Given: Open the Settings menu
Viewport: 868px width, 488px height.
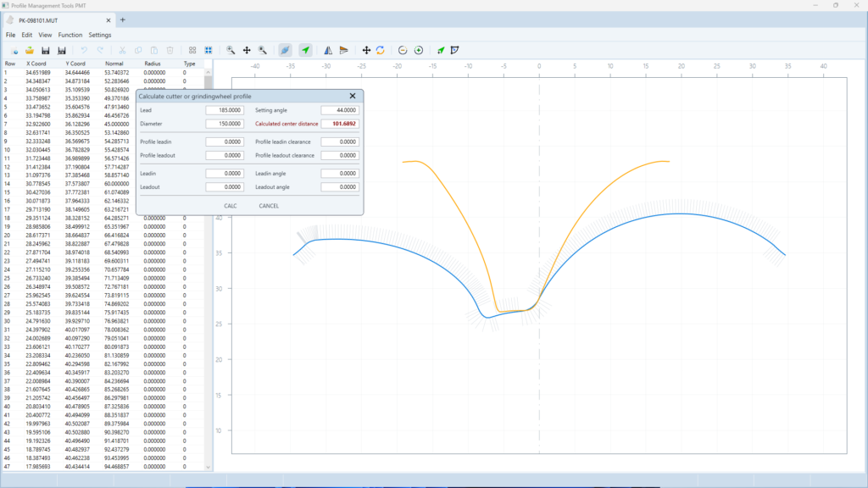Looking at the screenshot, I should [100, 35].
